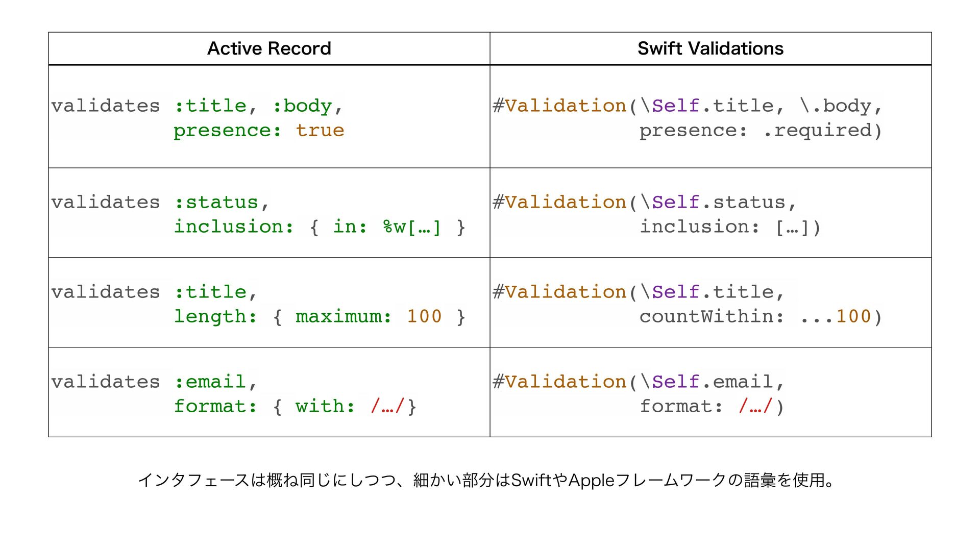Click the Active Record column header
The image size is (980, 551).
pyautogui.click(x=269, y=48)
